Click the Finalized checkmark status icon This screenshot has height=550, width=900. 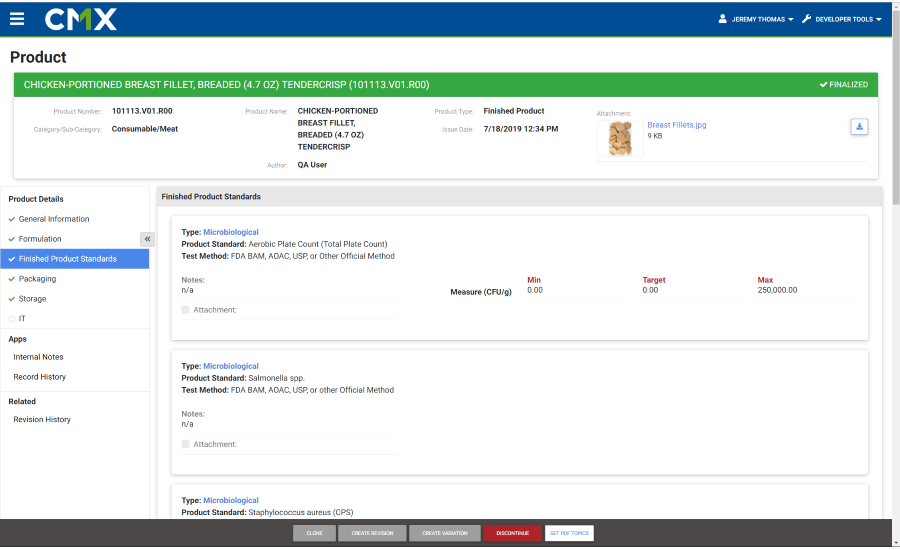(x=822, y=85)
